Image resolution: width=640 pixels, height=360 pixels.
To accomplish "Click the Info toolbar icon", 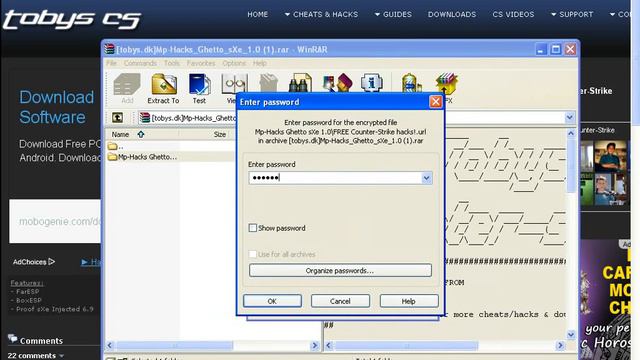I will point(371,83).
